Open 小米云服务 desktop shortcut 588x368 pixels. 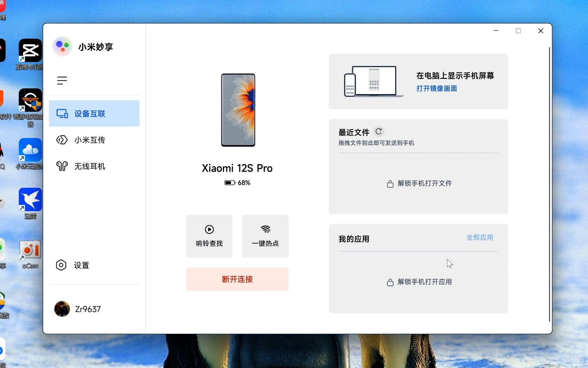pyautogui.click(x=30, y=153)
